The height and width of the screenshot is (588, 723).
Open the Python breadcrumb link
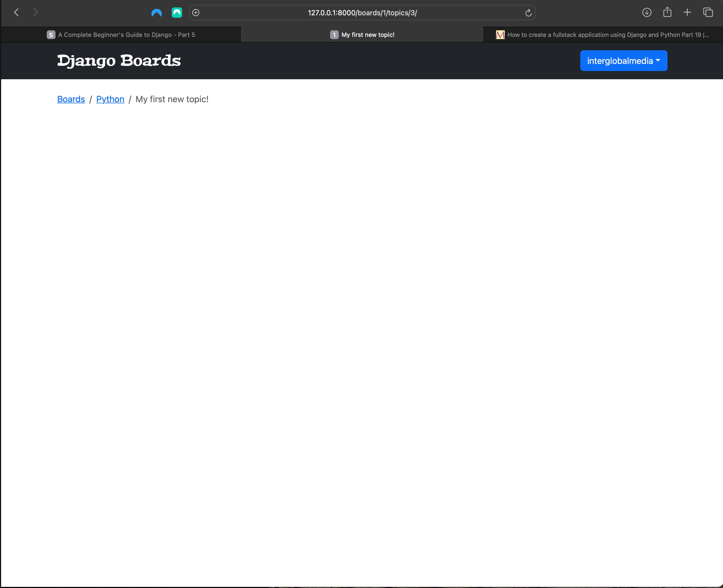point(110,99)
